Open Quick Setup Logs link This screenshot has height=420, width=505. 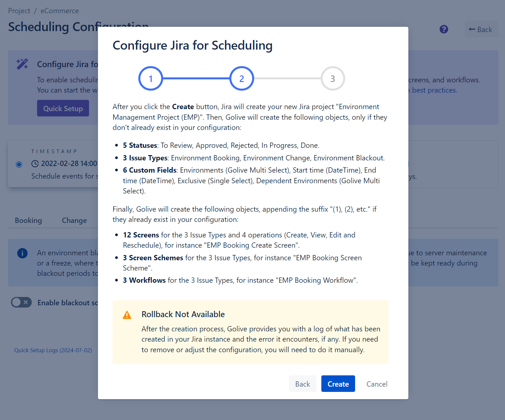point(53,350)
